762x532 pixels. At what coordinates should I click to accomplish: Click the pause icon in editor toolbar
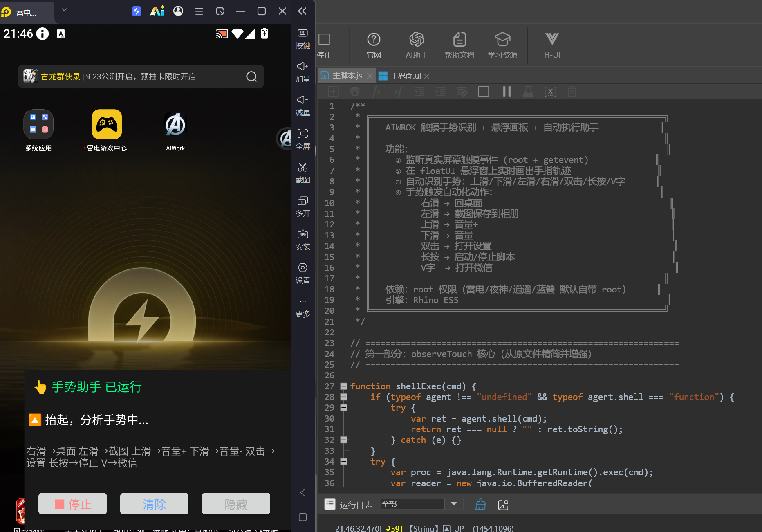click(x=507, y=92)
